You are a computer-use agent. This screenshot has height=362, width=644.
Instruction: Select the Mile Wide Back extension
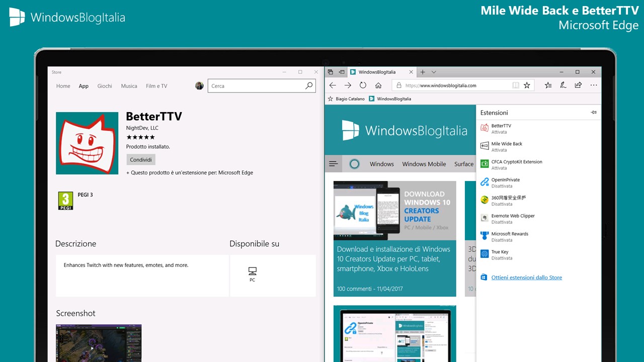(x=538, y=147)
